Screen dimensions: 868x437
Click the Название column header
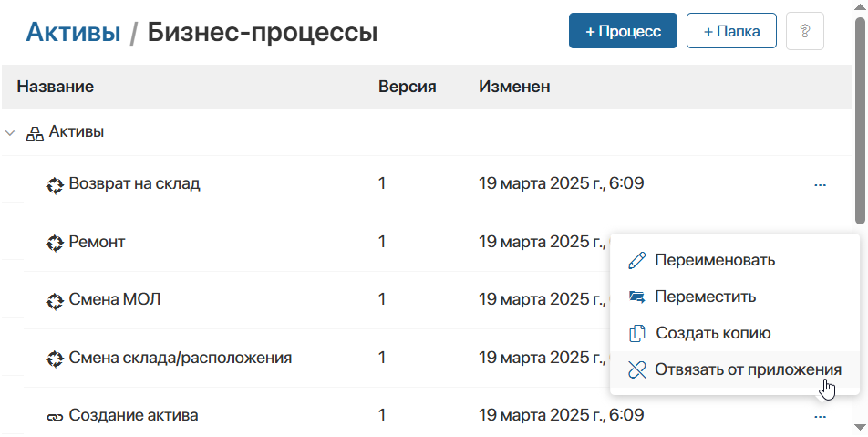pos(56,87)
